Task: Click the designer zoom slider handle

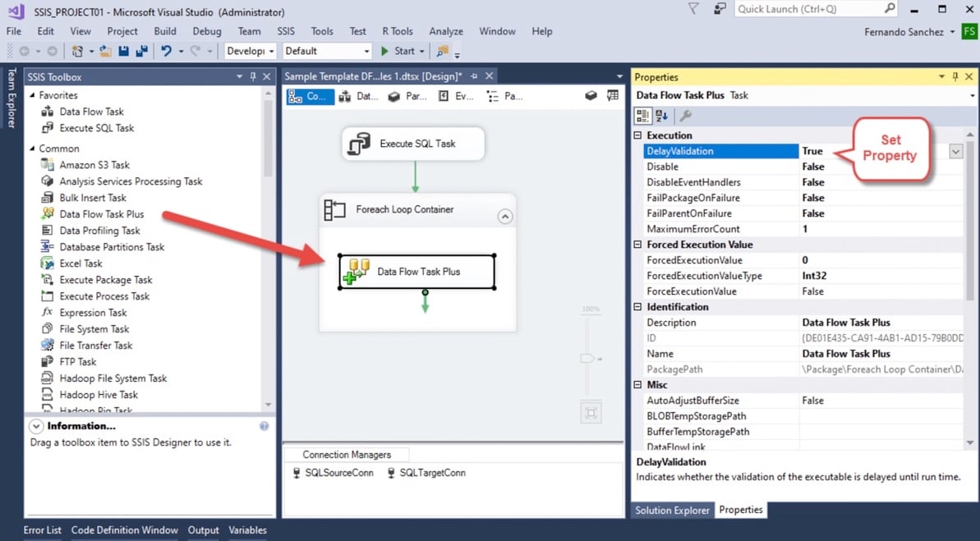Action: [588, 359]
